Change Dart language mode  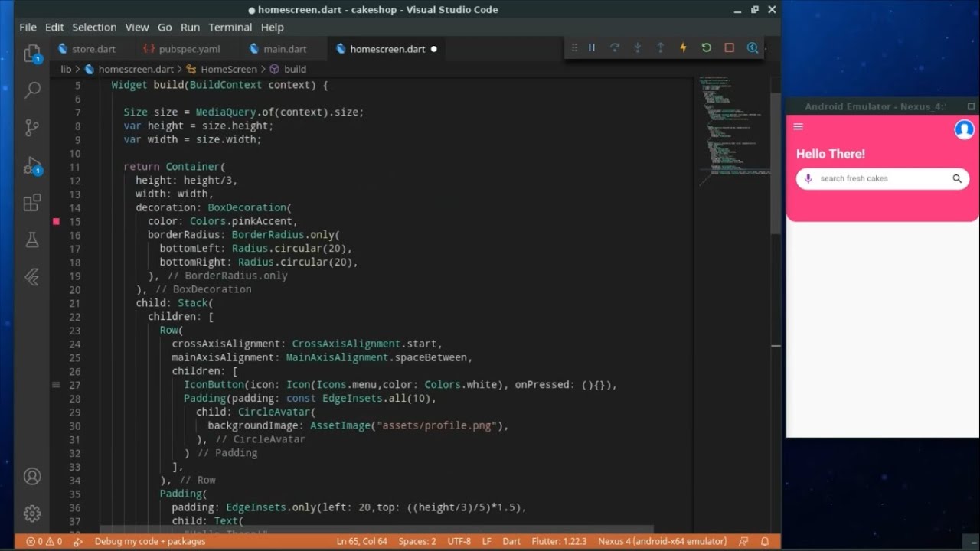pos(511,541)
